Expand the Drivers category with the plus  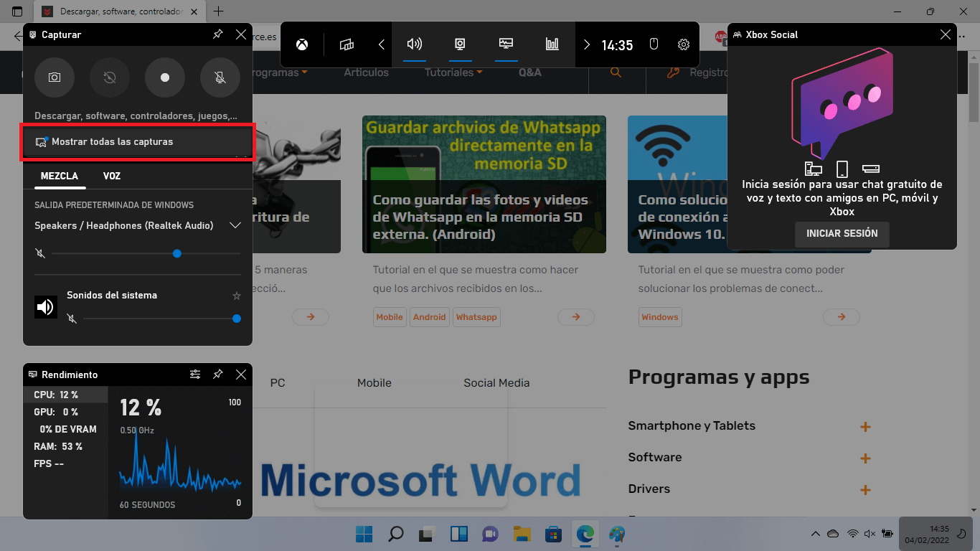(x=865, y=490)
